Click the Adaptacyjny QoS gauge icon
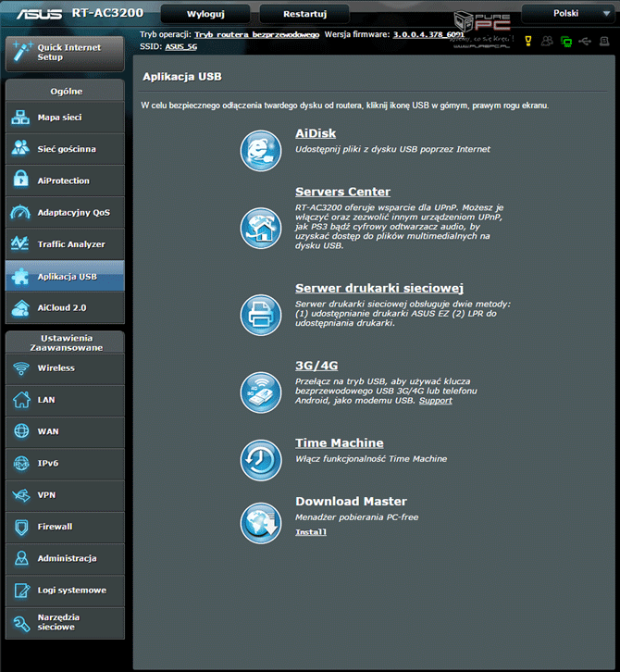 [20, 212]
